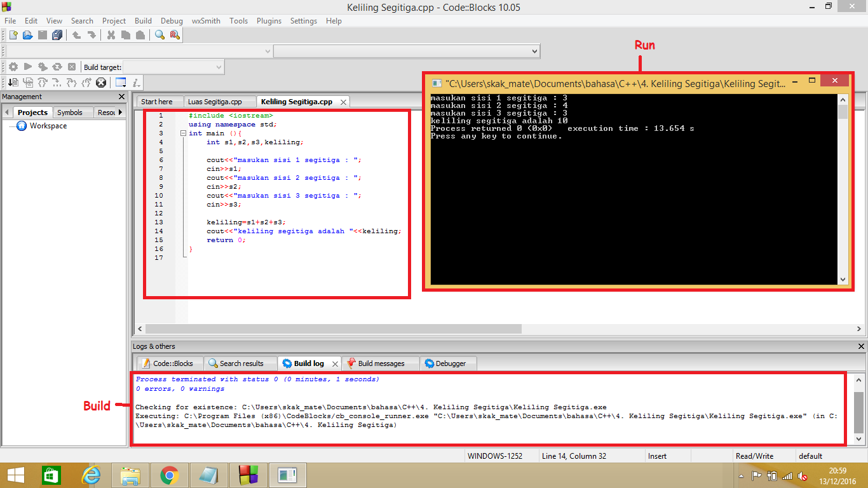Open the right code completion function dropdown
This screenshot has height=488, width=868.
point(407,51)
